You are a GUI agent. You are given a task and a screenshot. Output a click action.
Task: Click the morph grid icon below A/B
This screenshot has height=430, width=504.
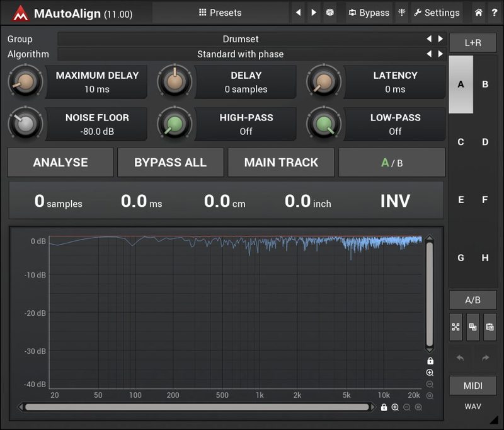456,327
